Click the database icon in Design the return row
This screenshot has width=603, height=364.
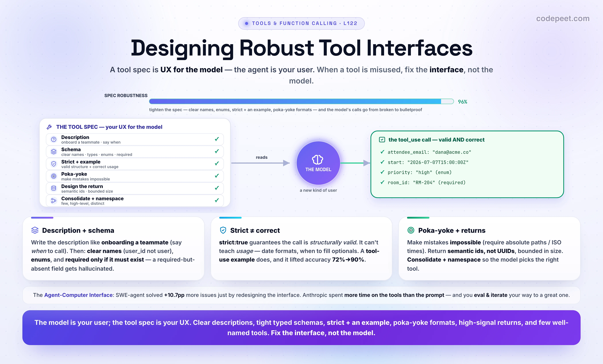(x=54, y=188)
